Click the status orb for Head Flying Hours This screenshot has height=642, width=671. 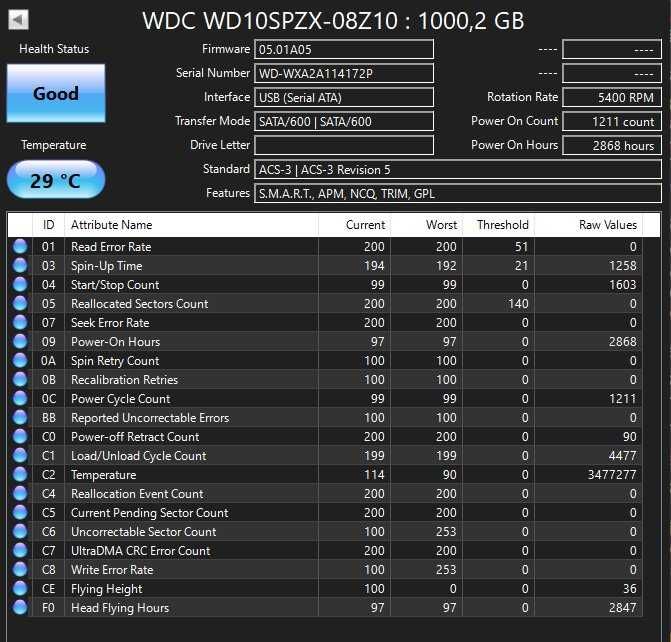pyautogui.click(x=20, y=607)
